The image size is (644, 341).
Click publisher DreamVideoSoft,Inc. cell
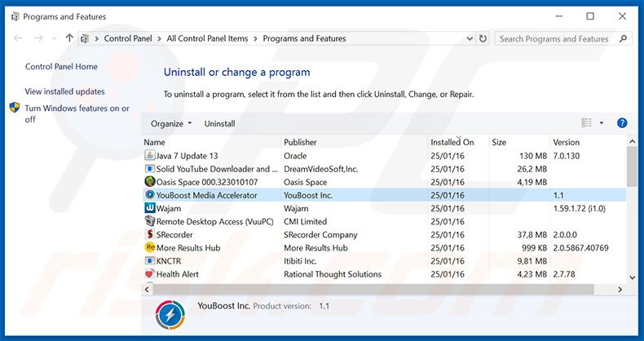[320, 169]
